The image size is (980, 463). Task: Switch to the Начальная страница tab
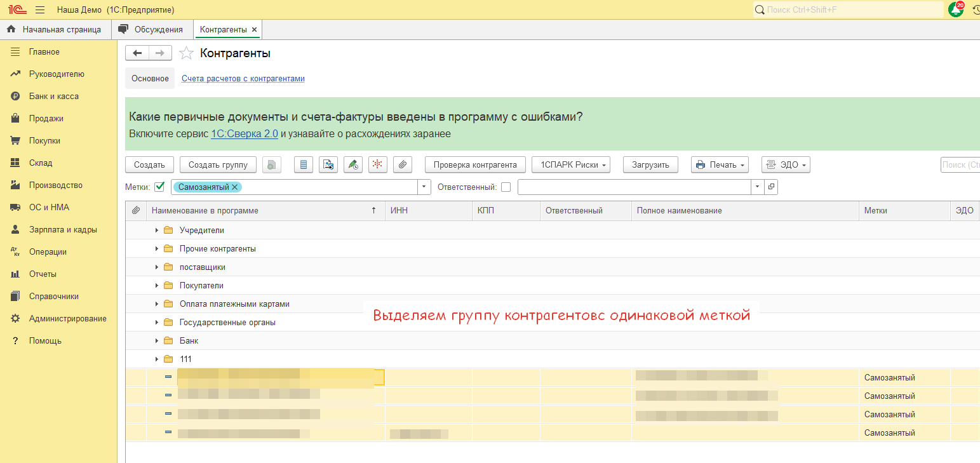(x=55, y=29)
